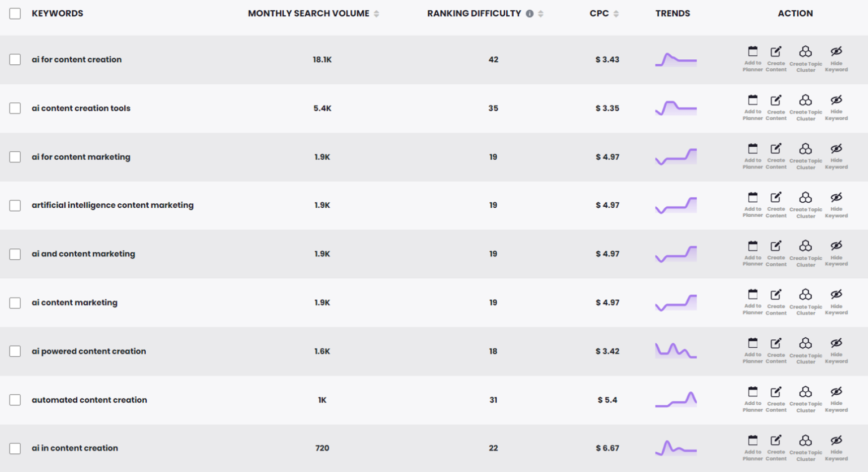Create content for 'ai and content marketing'
This screenshot has height=472, width=868.
[776, 247]
